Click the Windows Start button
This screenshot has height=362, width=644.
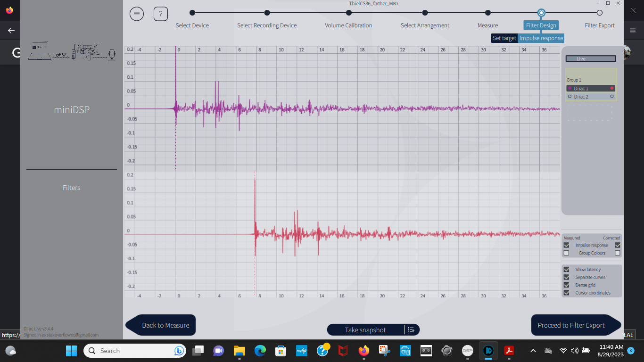coord(71,351)
